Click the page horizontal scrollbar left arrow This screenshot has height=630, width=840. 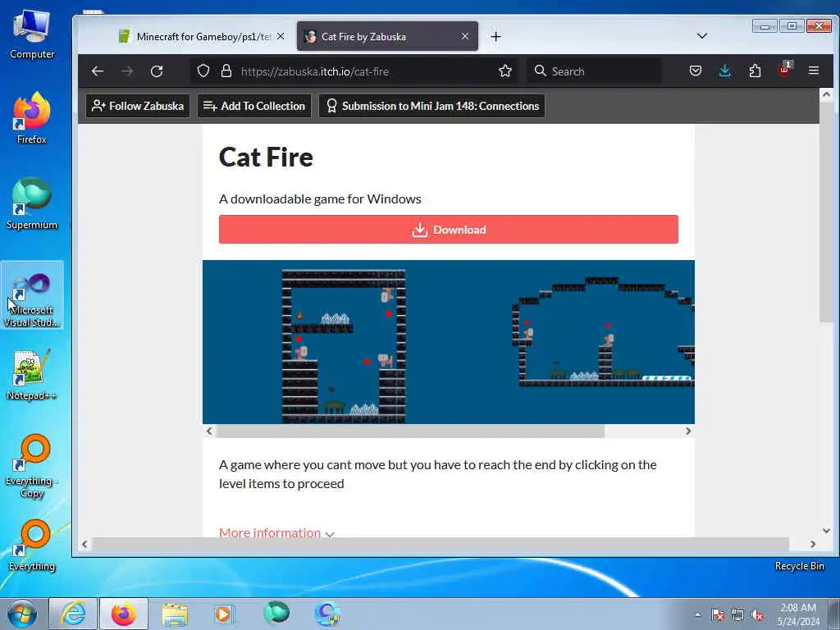click(x=84, y=545)
